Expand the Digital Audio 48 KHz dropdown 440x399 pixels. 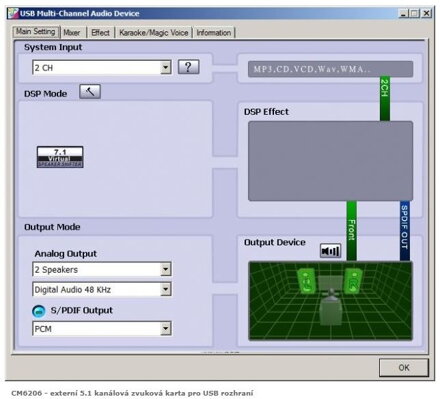pyautogui.click(x=165, y=289)
